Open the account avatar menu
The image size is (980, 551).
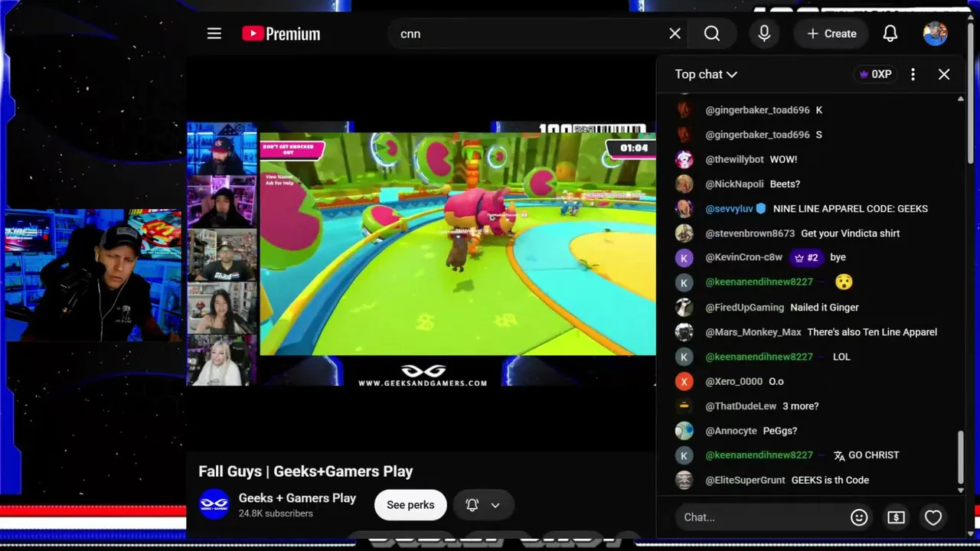tap(935, 34)
